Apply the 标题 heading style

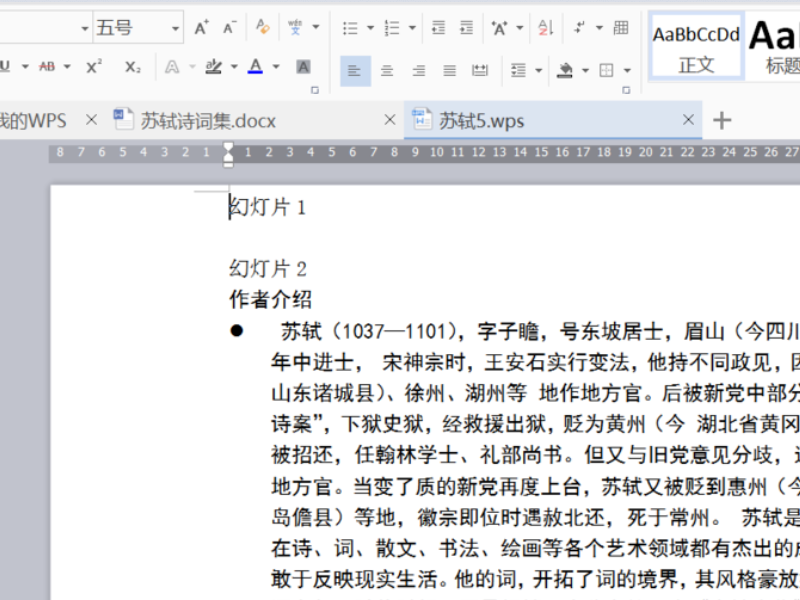coord(772,47)
